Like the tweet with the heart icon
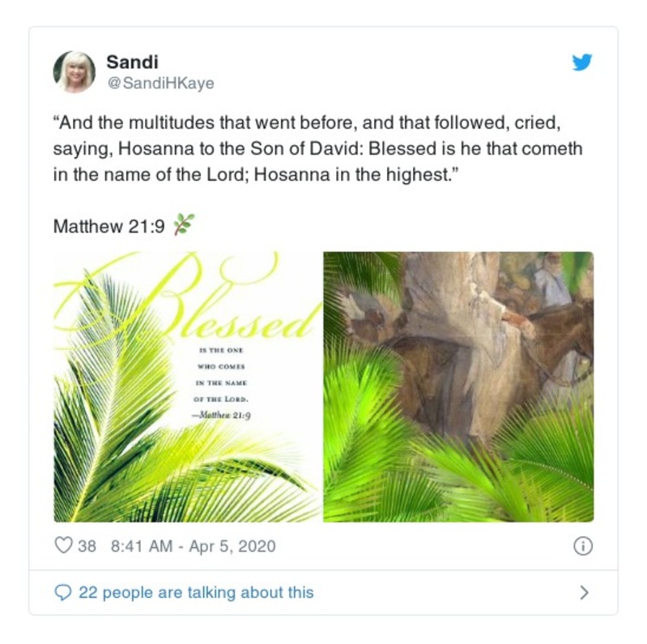 [x=63, y=546]
